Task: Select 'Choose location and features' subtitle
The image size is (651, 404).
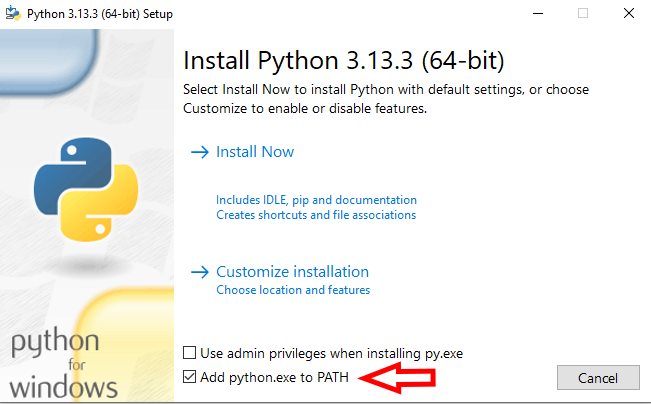Action: pyautogui.click(x=293, y=290)
